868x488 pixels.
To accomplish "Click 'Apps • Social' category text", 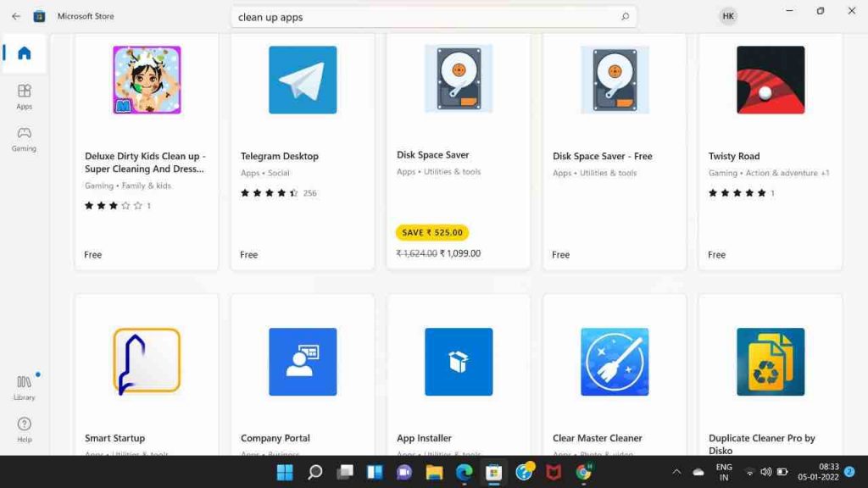I will [264, 173].
